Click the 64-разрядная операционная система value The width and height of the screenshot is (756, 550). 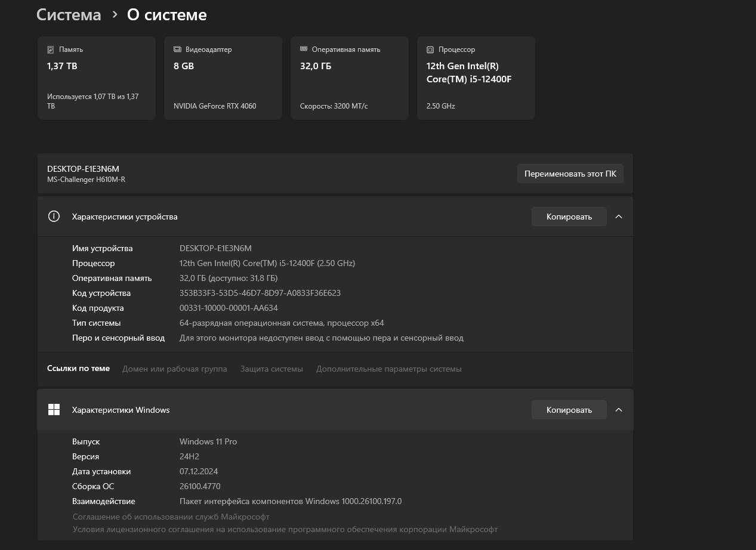[282, 323]
